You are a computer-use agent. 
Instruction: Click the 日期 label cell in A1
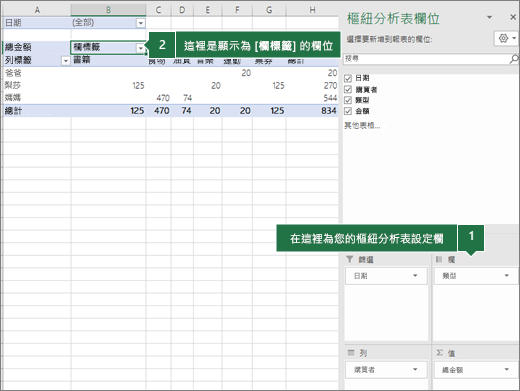pyautogui.click(x=37, y=23)
